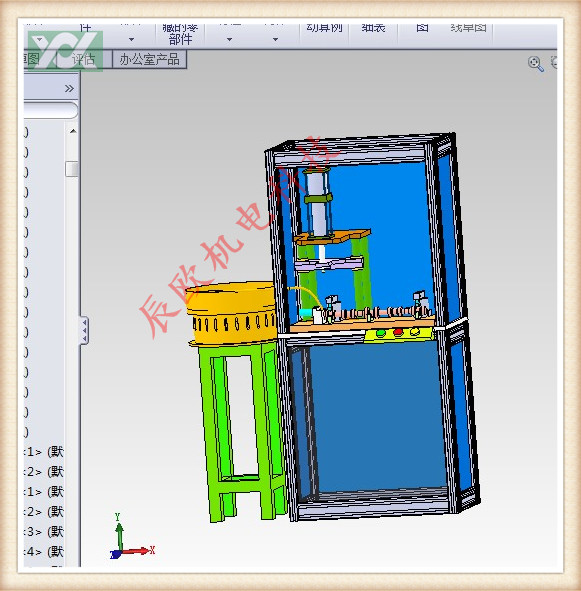
Task: Click the XYZ coordinate triad
Action: click(x=132, y=536)
